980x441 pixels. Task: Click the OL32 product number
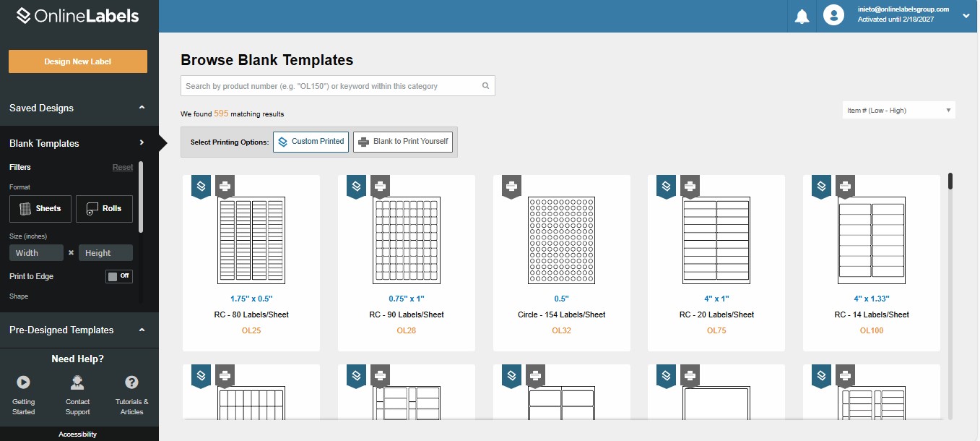tap(562, 330)
